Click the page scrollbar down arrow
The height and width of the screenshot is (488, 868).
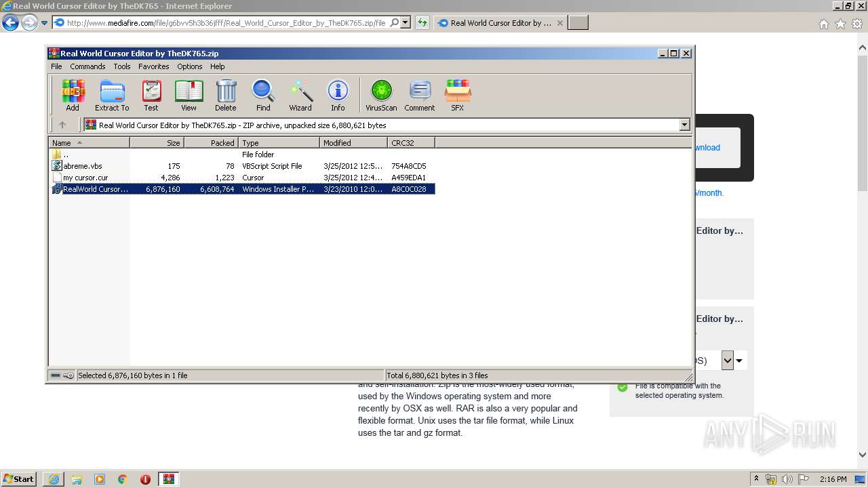click(863, 455)
